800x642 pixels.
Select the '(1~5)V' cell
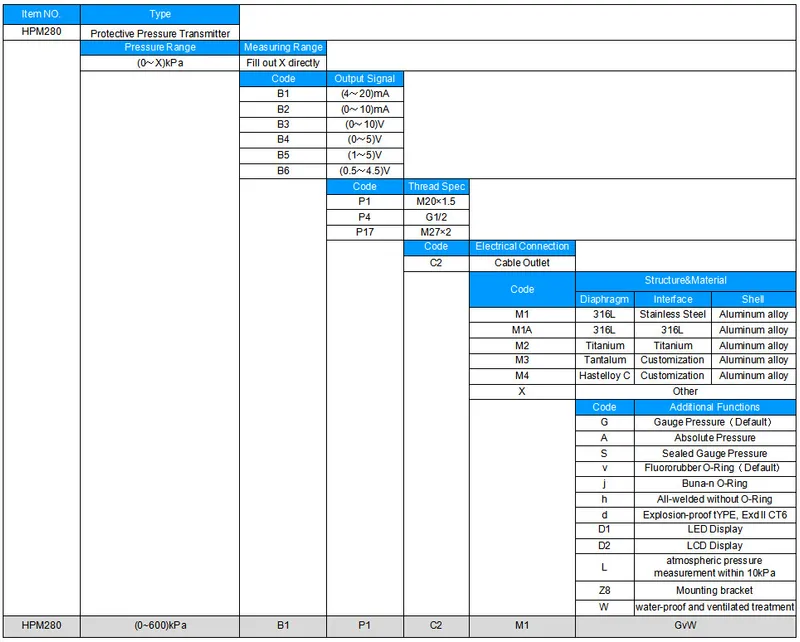[x=365, y=155]
